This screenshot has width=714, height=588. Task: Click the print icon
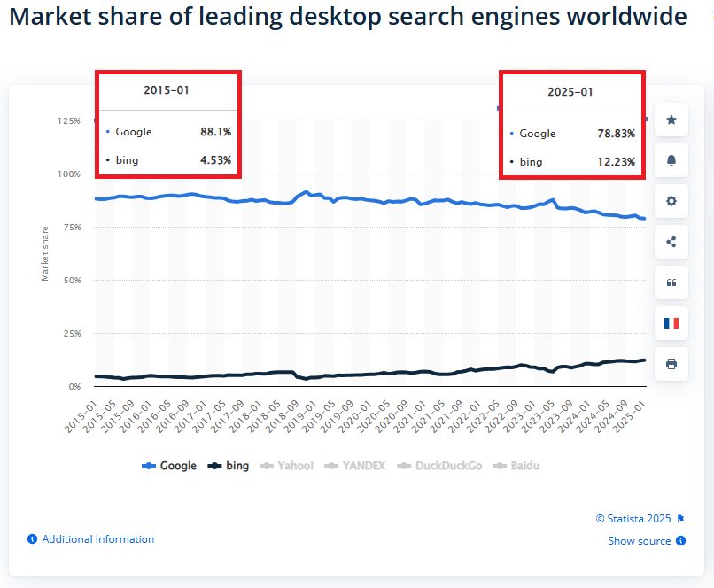pyautogui.click(x=671, y=364)
